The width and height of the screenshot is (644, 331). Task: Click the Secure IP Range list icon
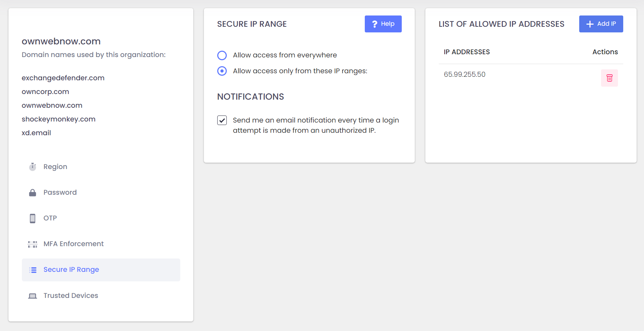33,270
